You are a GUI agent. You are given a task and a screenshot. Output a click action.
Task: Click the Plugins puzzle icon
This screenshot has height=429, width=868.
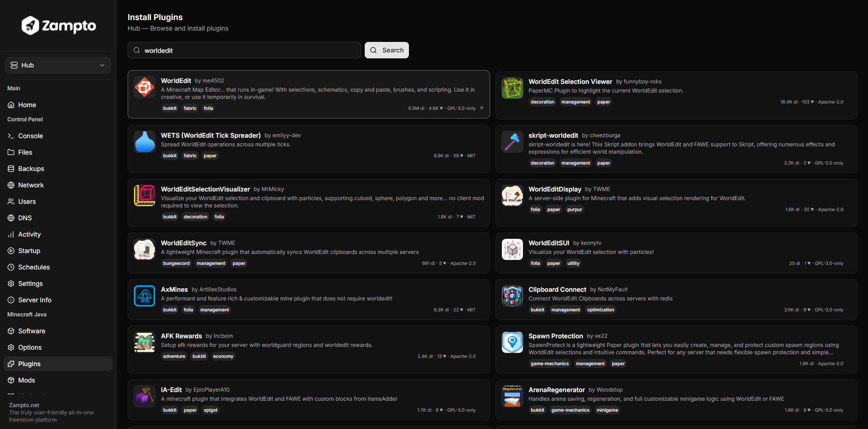(11, 364)
